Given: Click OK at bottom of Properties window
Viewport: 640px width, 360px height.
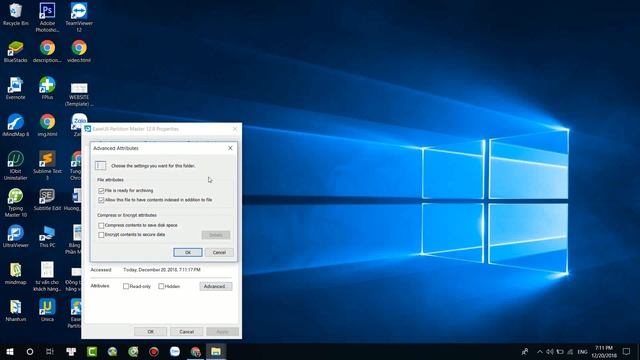Looking at the screenshot, I should point(150,331).
